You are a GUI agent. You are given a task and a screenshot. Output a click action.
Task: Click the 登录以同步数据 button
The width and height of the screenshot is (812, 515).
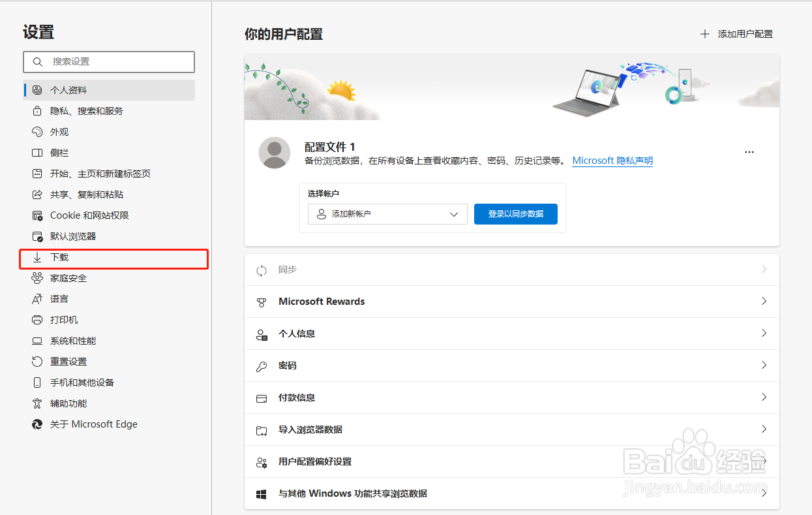[x=516, y=214]
